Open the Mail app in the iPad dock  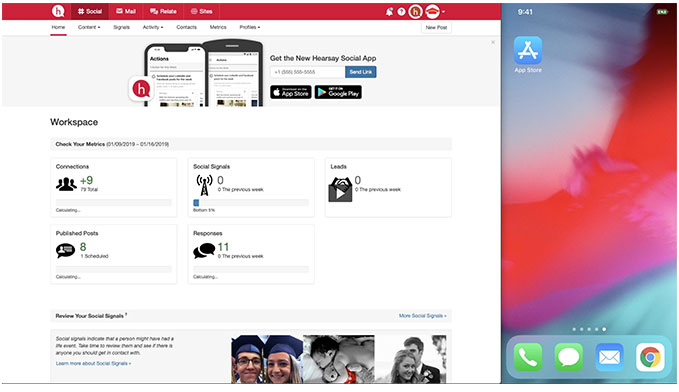(x=609, y=357)
